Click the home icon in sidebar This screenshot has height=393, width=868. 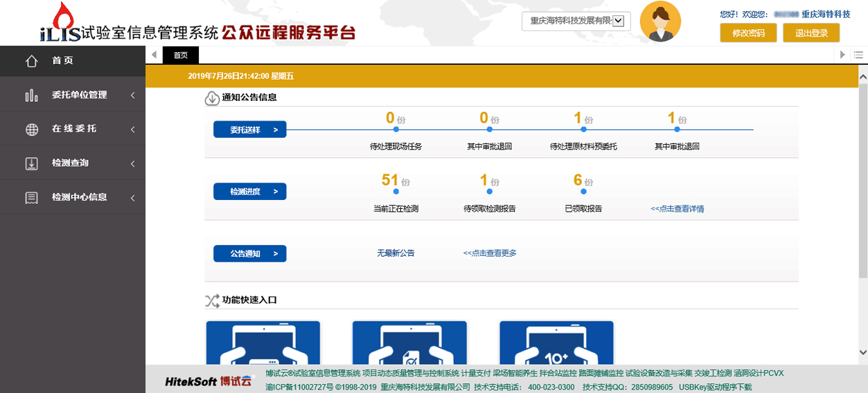31,62
